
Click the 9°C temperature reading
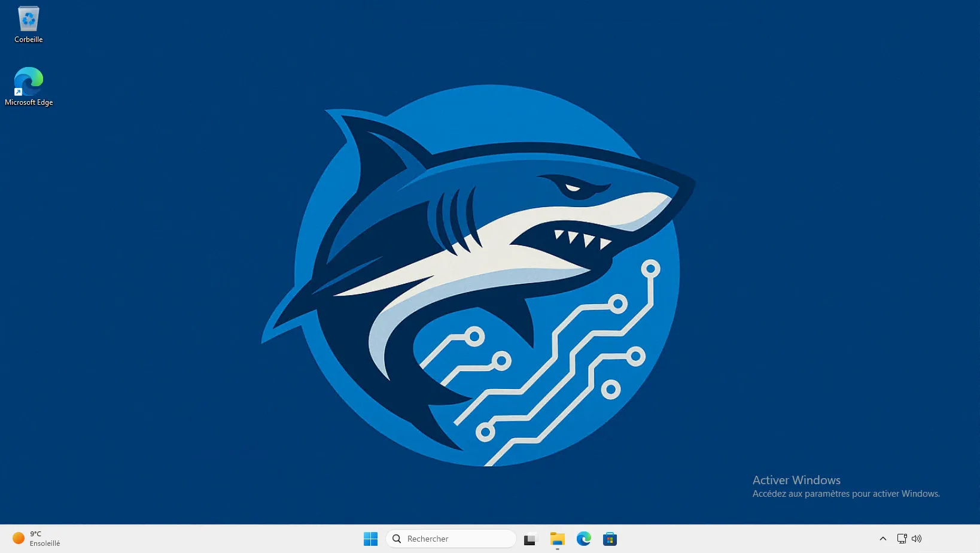tap(36, 534)
